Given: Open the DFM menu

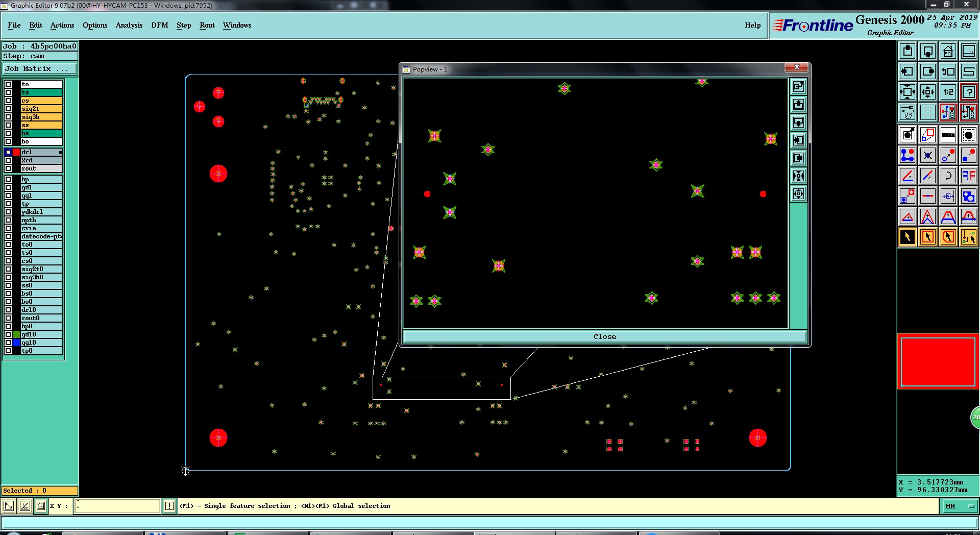Looking at the screenshot, I should tap(160, 25).
